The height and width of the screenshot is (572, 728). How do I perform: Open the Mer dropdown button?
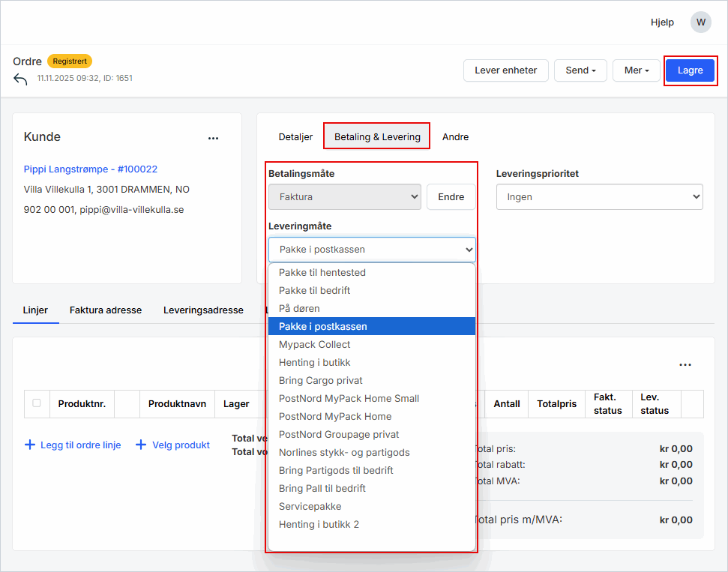[x=636, y=70]
